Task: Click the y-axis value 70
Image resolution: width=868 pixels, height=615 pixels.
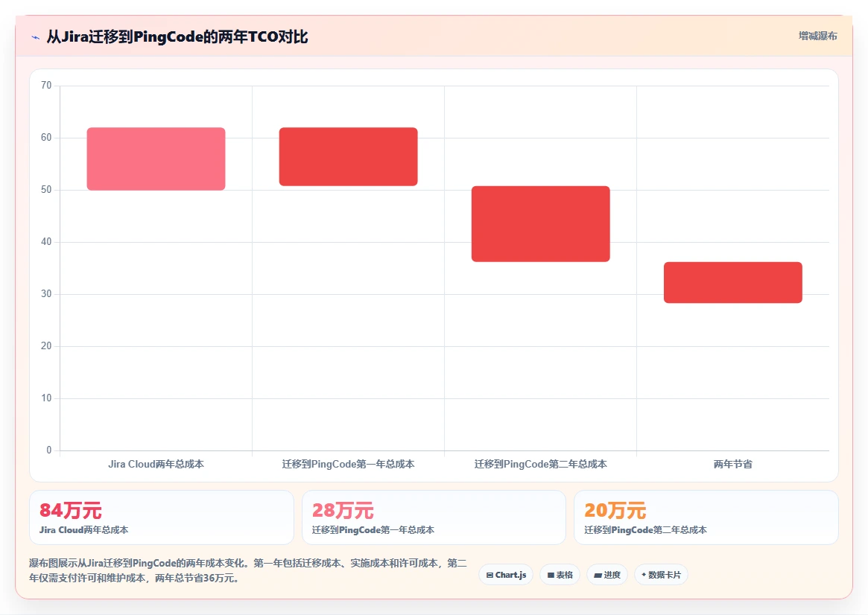Action: tap(46, 85)
